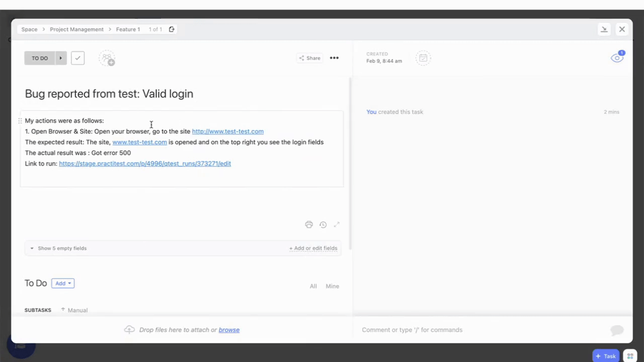Set due date using calendar icon
This screenshot has width=644, height=362.
tap(423, 58)
